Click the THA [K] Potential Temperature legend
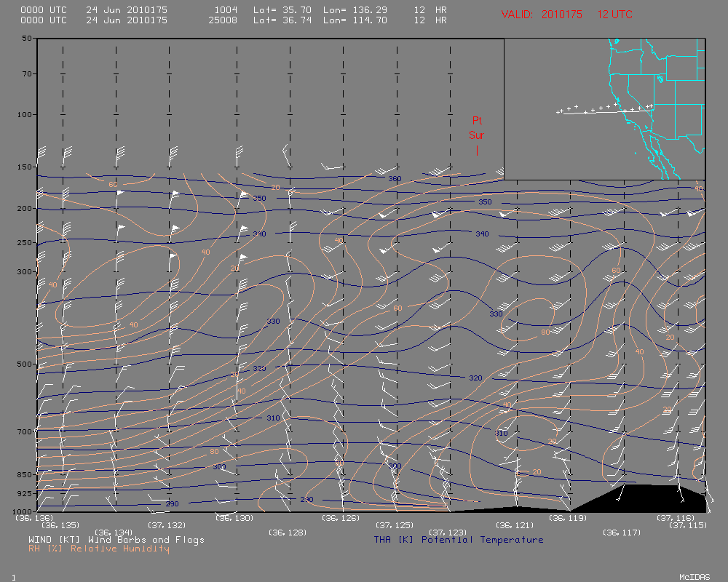The width and height of the screenshot is (728, 582). click(x=459, y=540)
